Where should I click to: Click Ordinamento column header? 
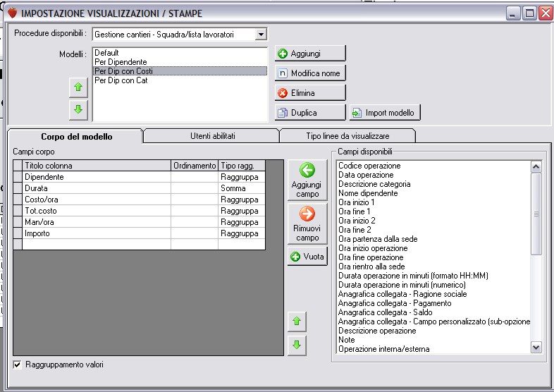(x=195, y=166)
